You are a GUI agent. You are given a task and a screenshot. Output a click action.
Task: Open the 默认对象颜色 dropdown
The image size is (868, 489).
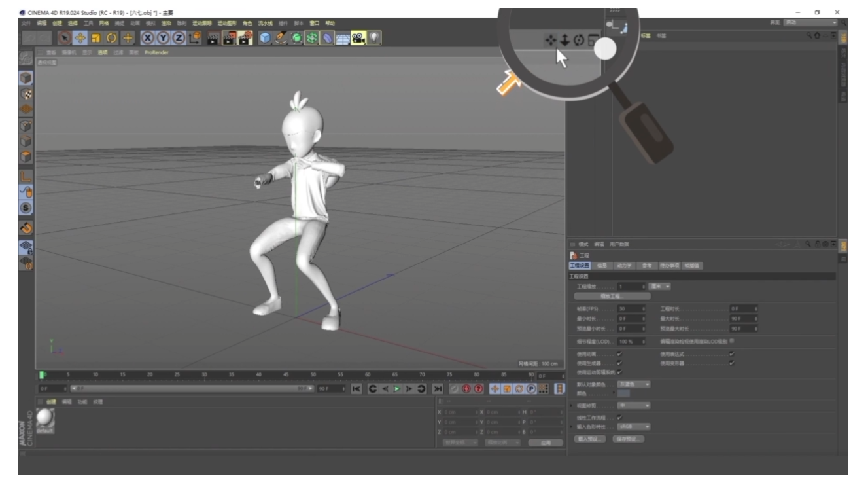coord(634,384)
